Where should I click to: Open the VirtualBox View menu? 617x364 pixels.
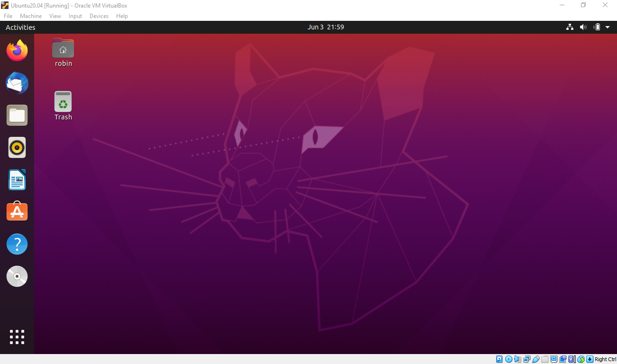[x=55, y=16]
